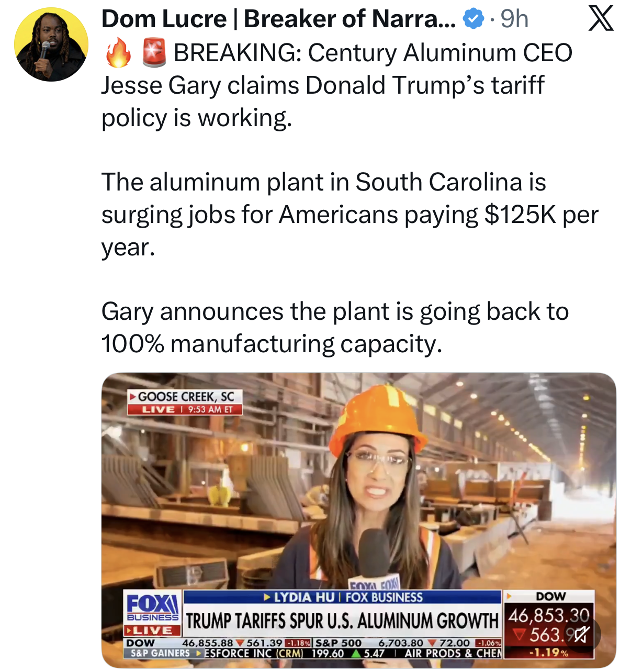Click the red siren emoji
631x672 pixels.
coord(154,52)
